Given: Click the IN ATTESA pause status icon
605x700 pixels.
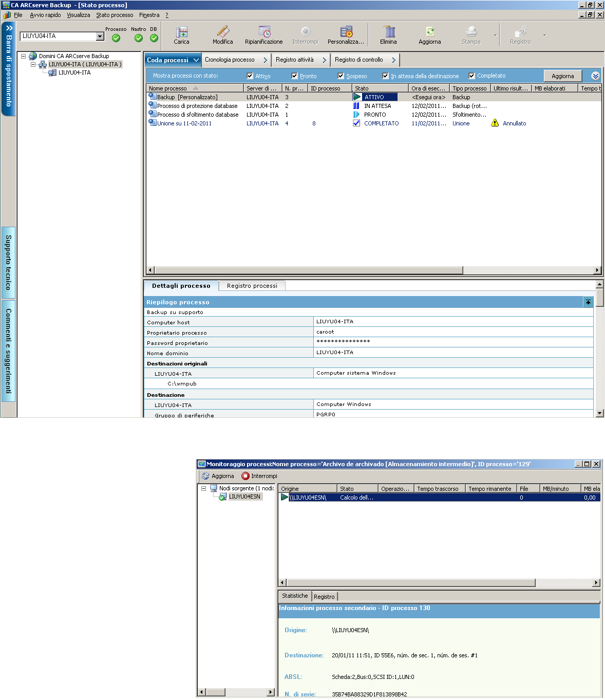Looking at the screenshot, I should [356, 106].
